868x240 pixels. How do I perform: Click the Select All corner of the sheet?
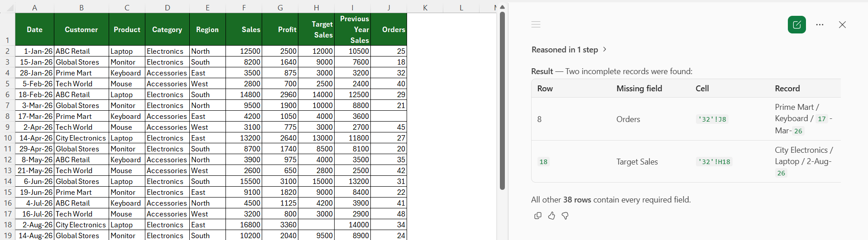point(8,8)
